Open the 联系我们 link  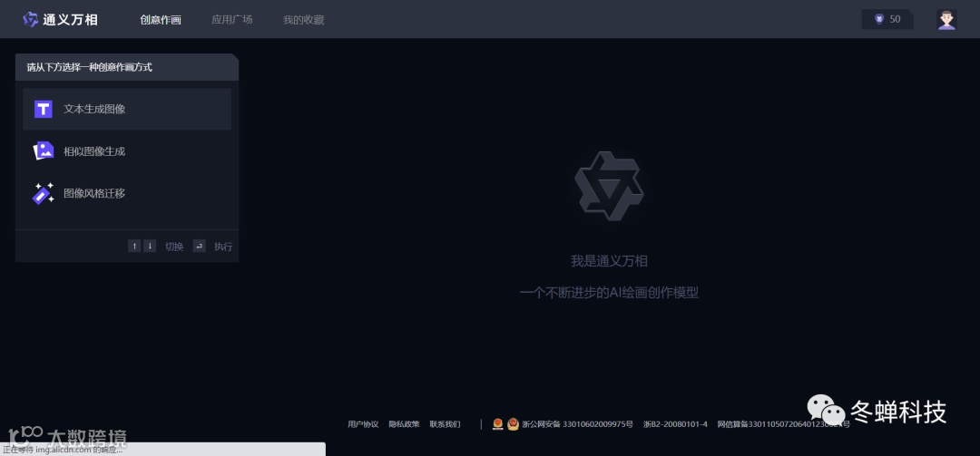click(x=445, y=424)
